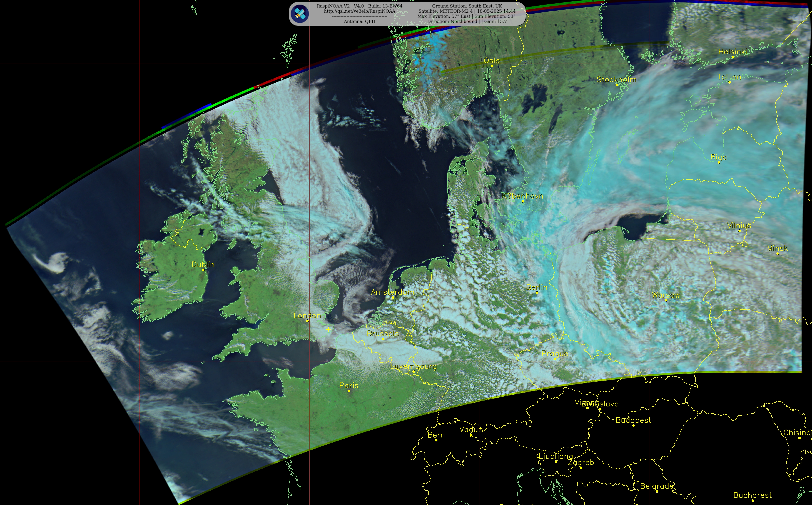
Task: Select the 'Direction: Northbound' line
Action: coord(467,21)
